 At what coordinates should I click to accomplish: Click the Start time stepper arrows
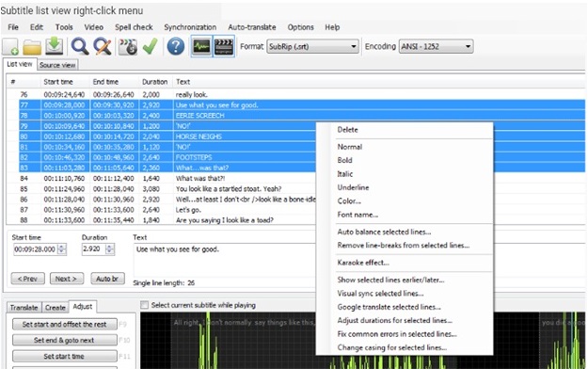(x=62, y=249)
